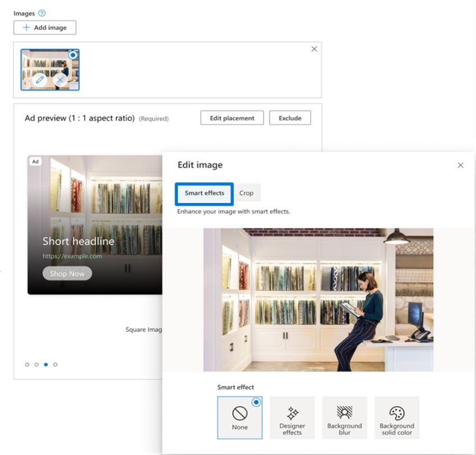Switch to the Crop tab
The image size is (476, 455).
pyautogui.click(x=247, y=193)
